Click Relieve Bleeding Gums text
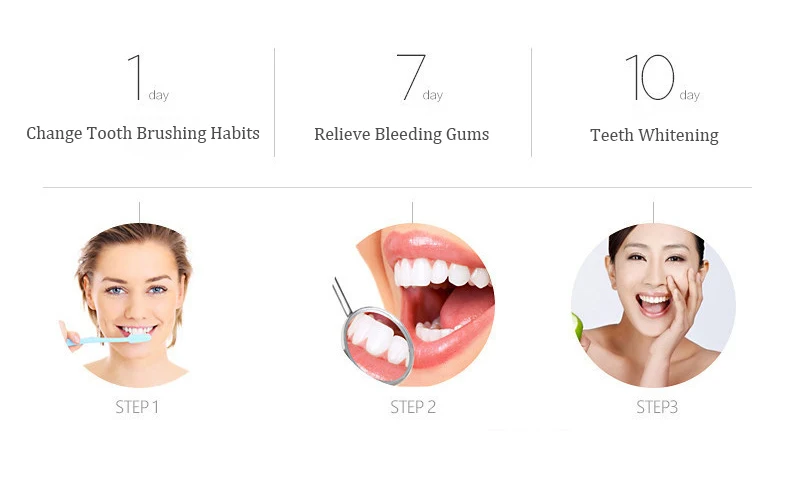The height and width of the screenshot is (479, 790). pyautogui.click(x=402, y=134)
